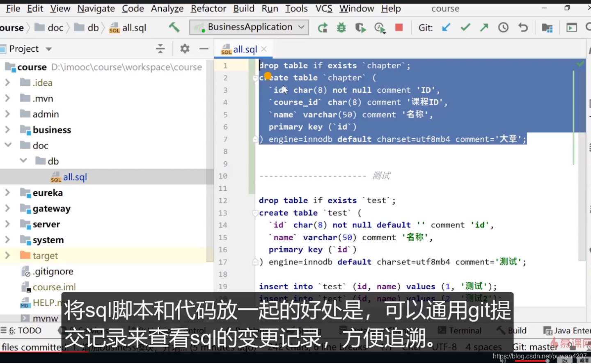591x364 pixels.
Task: Close the all.sql editor tab
Action: pyautogui.click(x=264, y=49)
